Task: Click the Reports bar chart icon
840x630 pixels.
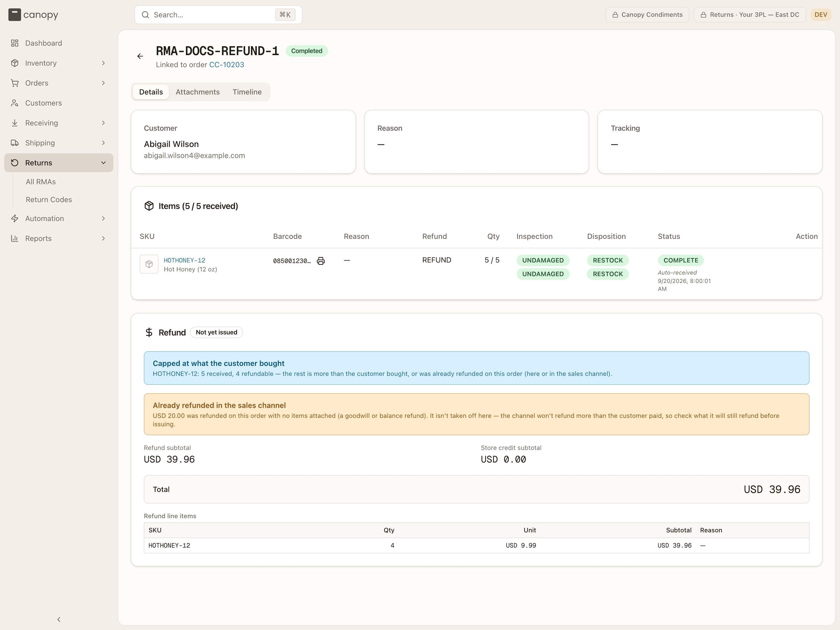Action: tap(15, 238)
